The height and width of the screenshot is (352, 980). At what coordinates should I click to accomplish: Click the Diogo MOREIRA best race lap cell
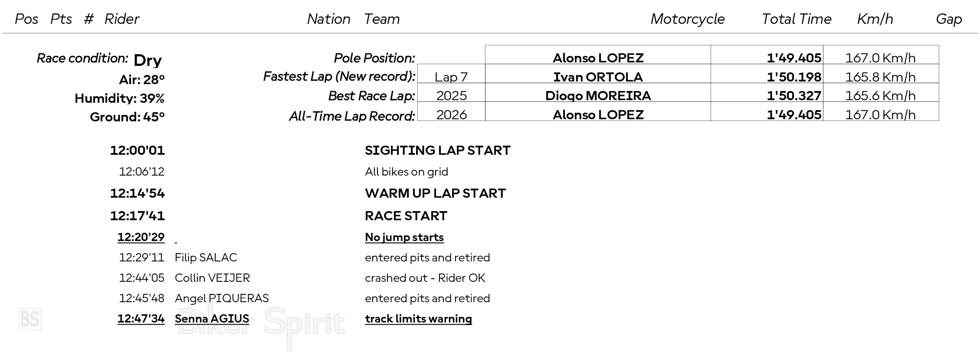(598, 95)
